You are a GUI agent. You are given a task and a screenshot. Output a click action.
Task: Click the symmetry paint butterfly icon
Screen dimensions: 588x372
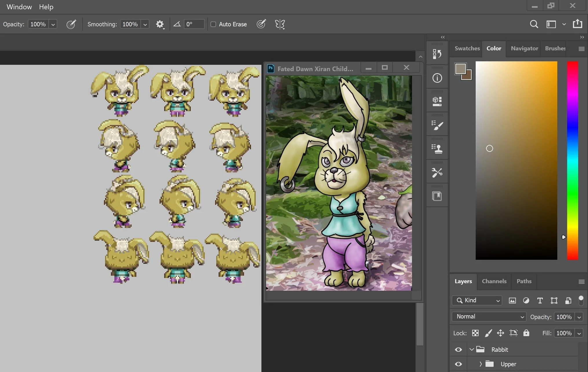[280, 24]
